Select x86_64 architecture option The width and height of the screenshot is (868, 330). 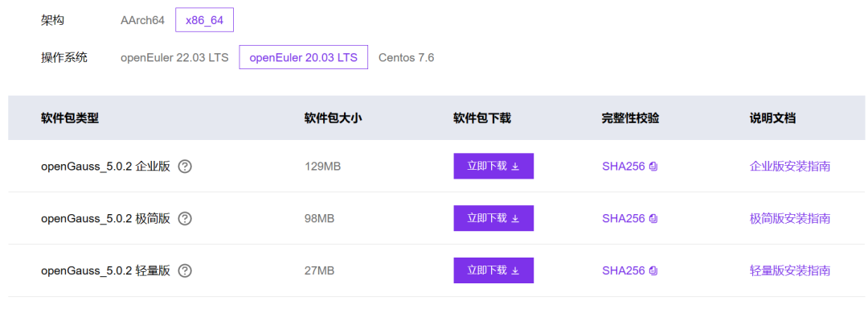click(204, 20)
